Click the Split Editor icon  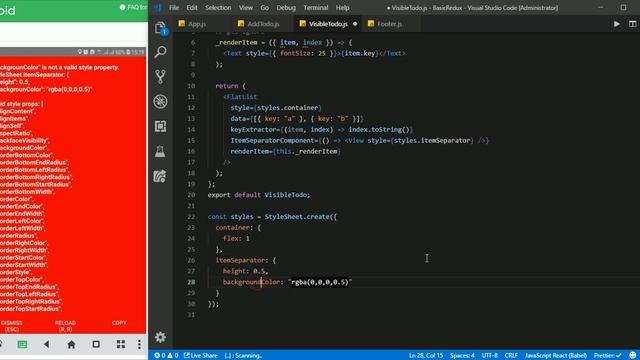[x=632, y=24]
